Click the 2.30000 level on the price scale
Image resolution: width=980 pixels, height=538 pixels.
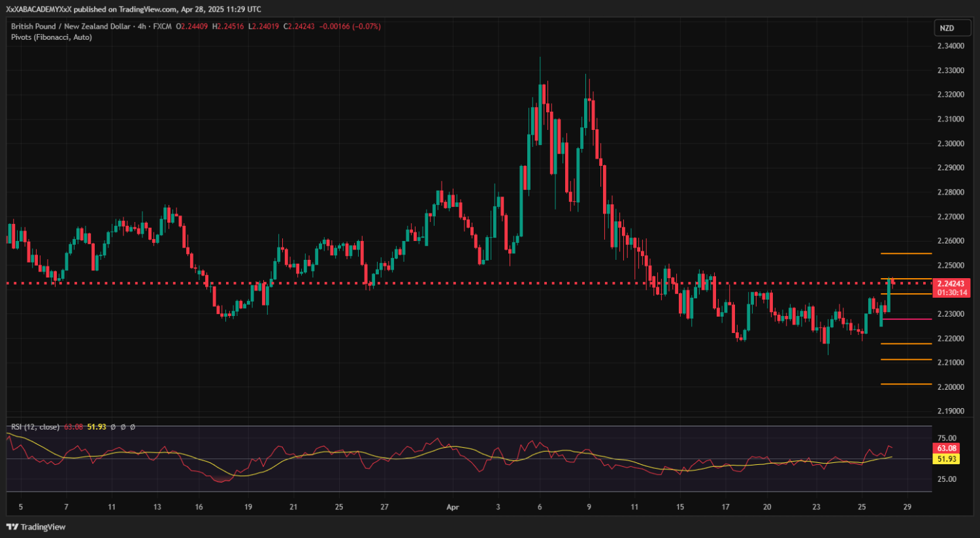[951, 144]
